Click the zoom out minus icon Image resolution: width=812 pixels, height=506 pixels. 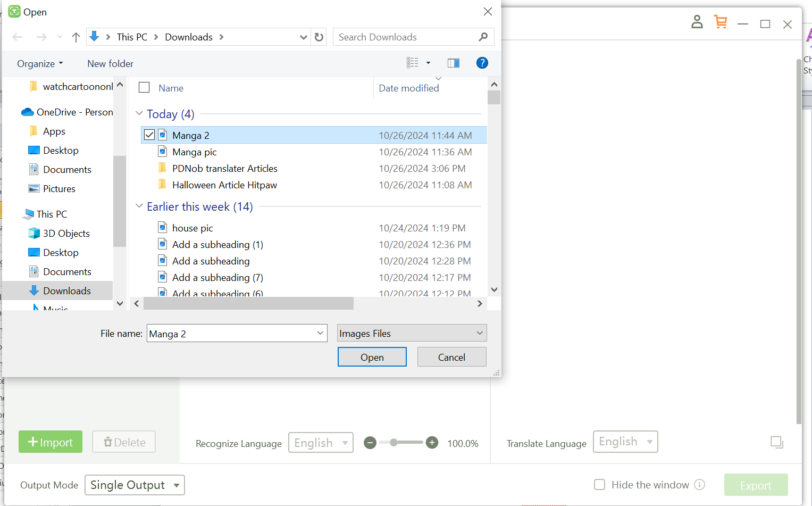tap(370, 443)
